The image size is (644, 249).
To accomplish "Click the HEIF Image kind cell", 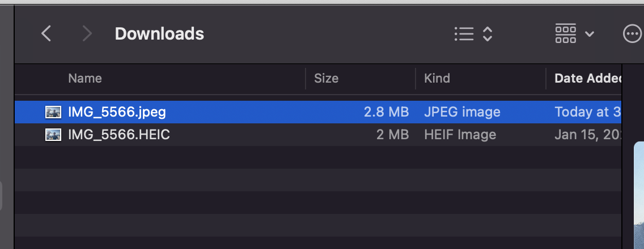I will coord(460,135).
